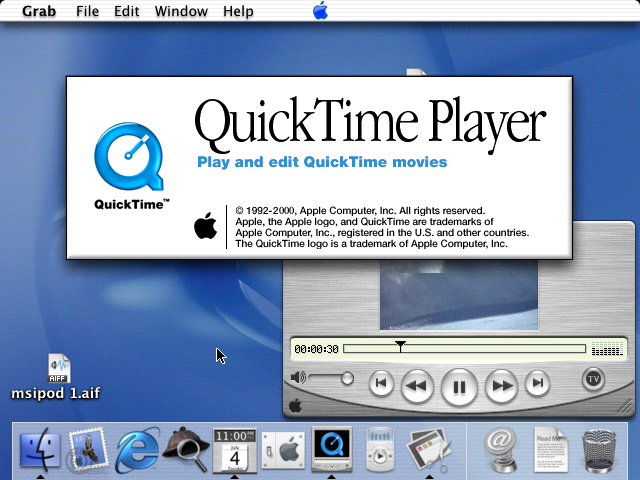Pause the movie in QuickTime Player
The width and height of the screenshot is (640, 480).
pyautogui.click(x=459, y=387)
